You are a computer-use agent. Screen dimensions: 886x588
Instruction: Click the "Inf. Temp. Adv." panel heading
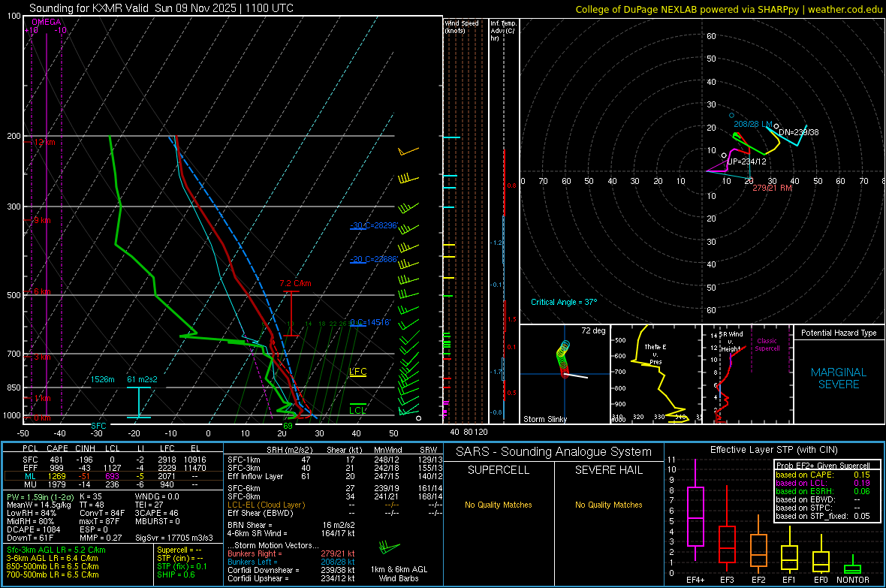502,31
